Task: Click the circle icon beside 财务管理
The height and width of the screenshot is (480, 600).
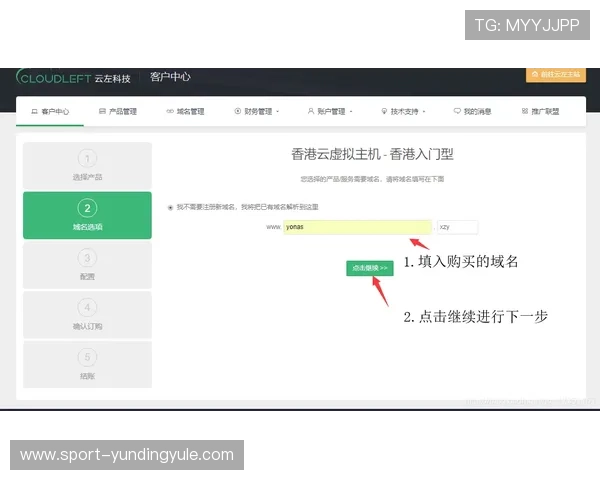Action: (x=238, y=111)
